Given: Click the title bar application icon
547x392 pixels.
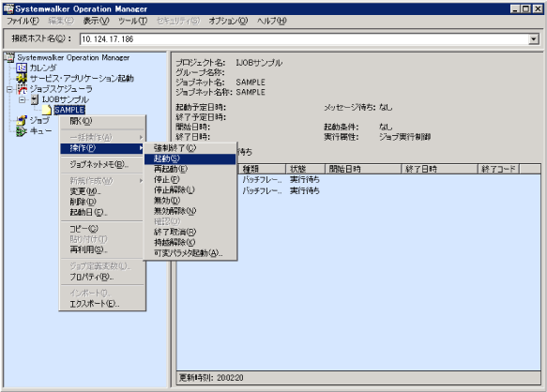Looking at the screenshot, I should [x=8, y=8].
